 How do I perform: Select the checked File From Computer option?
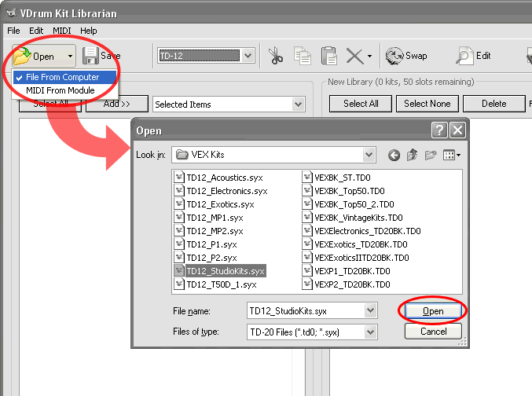click(63, 77)
